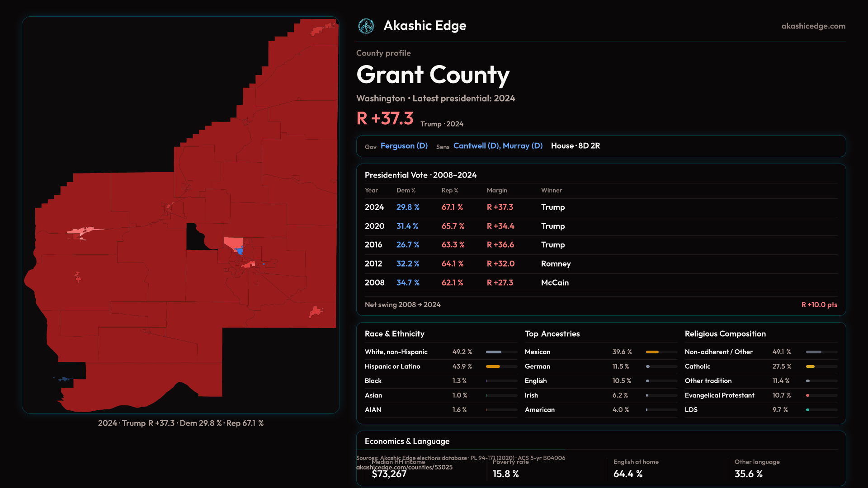Click the House 8D 2R label
The width and height of the screenshot is (868, 488).
[575, 146]
